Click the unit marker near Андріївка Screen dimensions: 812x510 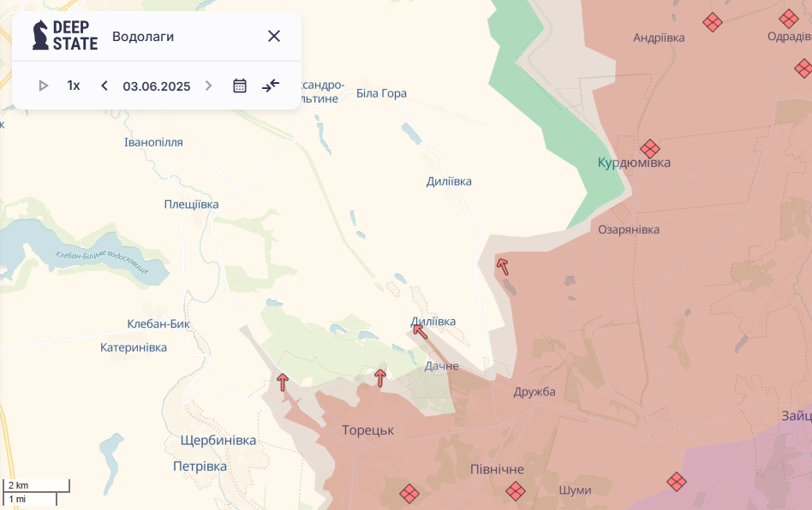713,22
